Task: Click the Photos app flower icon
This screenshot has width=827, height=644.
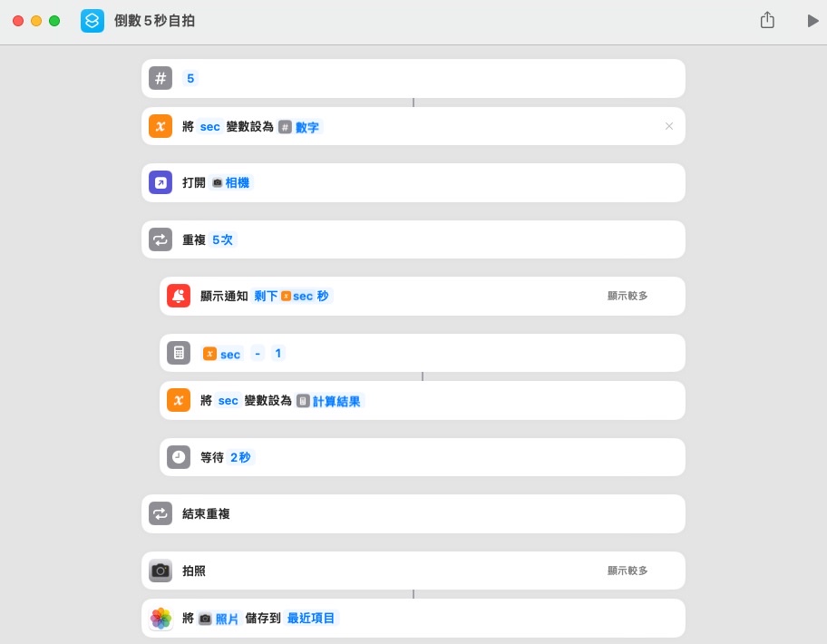Action: tap(161, 618)
